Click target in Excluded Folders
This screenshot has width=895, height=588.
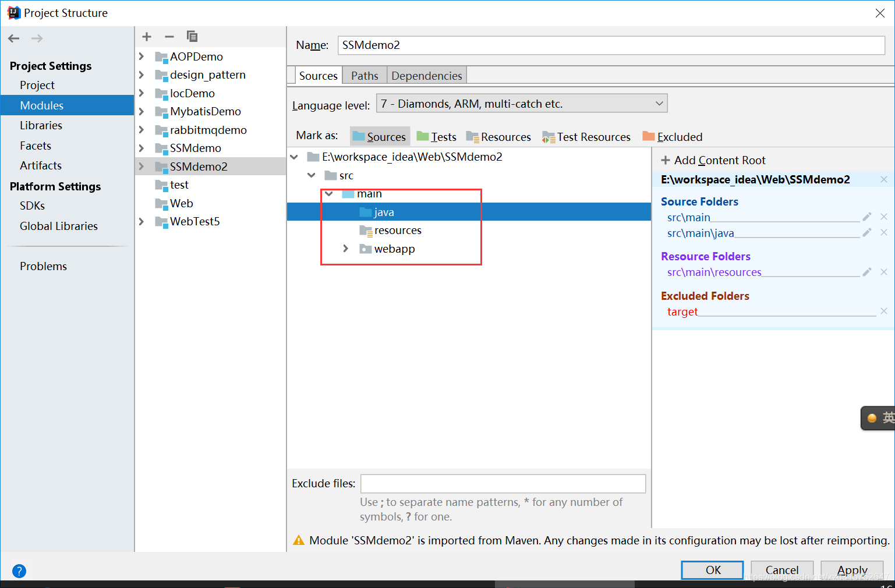[x=682, y=311]
